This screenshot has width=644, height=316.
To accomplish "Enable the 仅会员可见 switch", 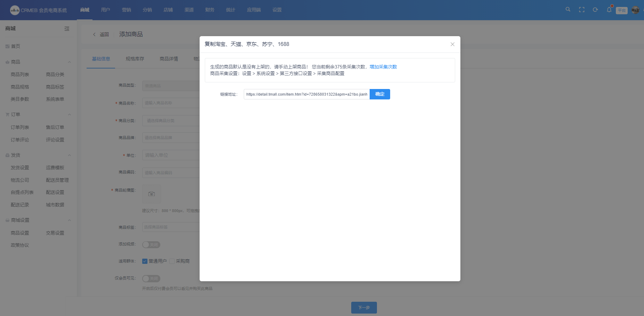I will pyautogui.click(x=151, y=278).
